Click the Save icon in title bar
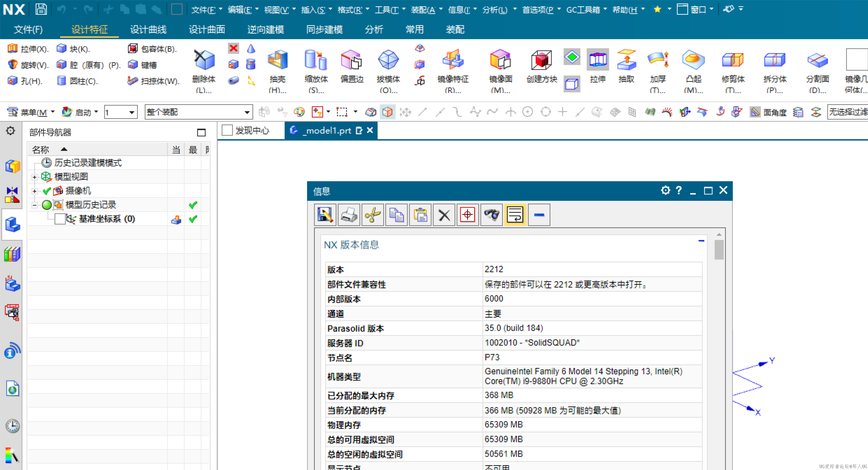 [41, 9]
